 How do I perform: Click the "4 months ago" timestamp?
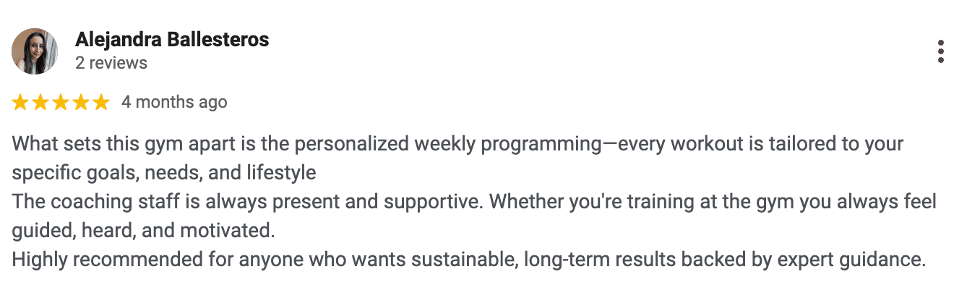(x=174, y=103)
